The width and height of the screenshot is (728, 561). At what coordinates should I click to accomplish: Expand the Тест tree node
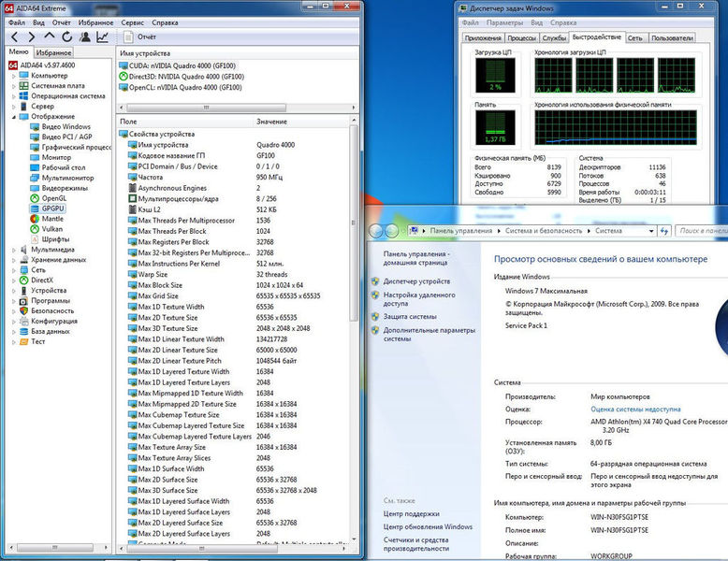pyautogui.click(x=13, y=342)
